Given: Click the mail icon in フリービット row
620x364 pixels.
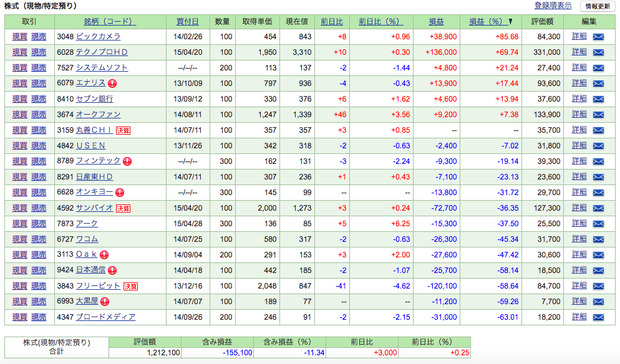Looking at the screenshot, I should coord(598,286).
